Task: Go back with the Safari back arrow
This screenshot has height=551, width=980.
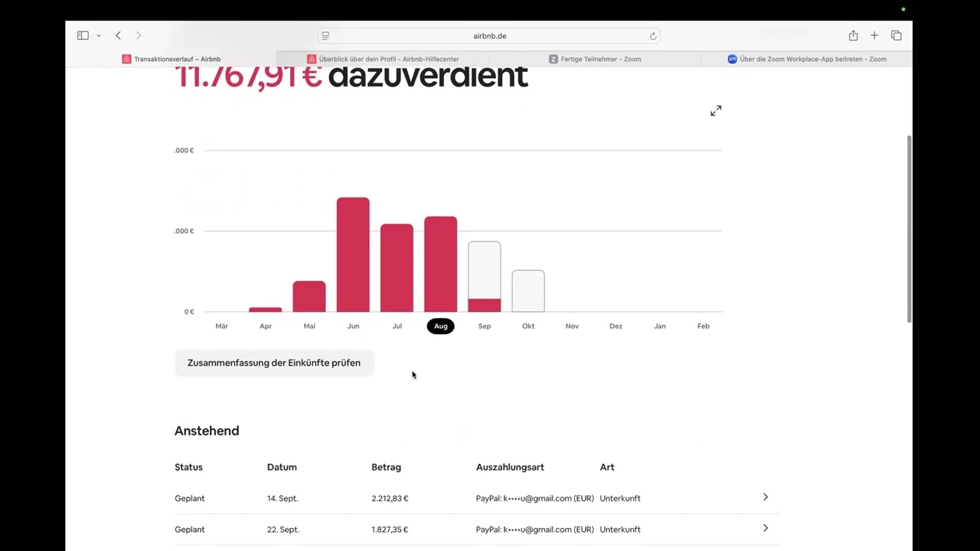Action: [x=118, y=35]
